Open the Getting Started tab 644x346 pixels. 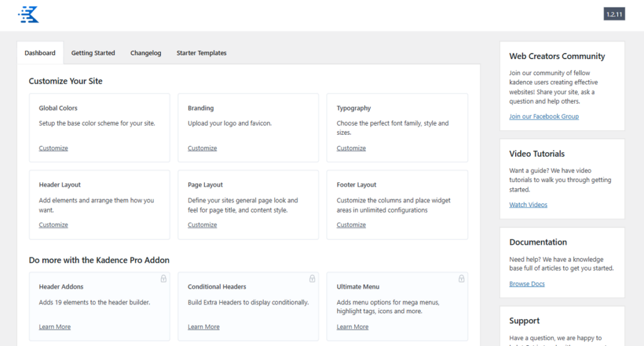[93, 53]
